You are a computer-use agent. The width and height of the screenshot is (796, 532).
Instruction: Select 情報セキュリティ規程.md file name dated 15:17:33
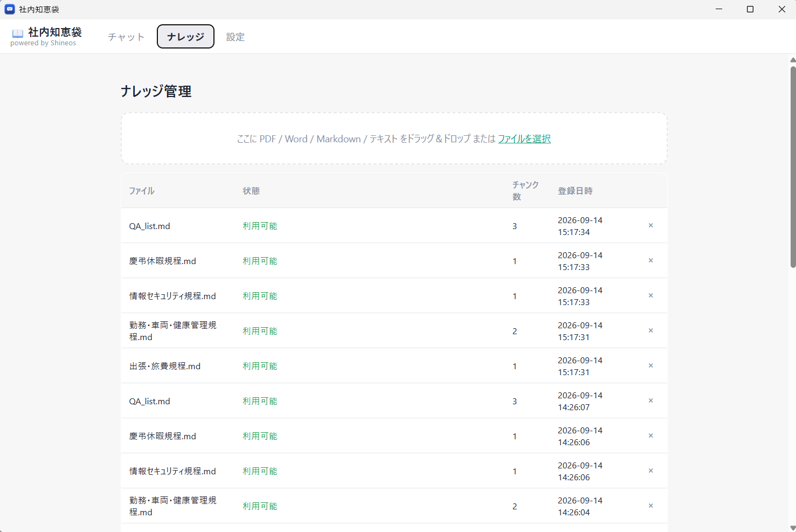click(x=172, y=296)
